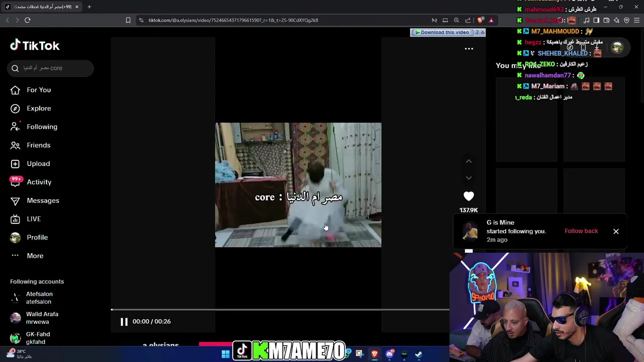Go back using the browser back arrow
Screen dimensions: 644x362
point(7,20)
